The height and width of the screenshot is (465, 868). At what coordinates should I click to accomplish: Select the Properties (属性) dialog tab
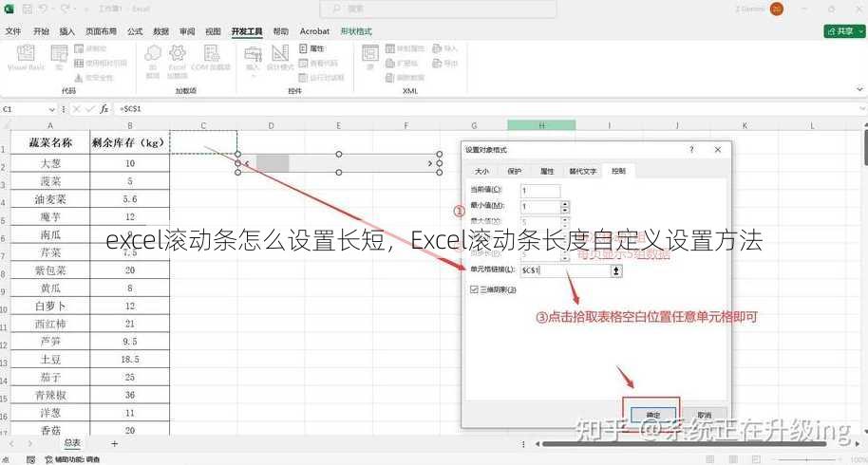pos(547,172)
